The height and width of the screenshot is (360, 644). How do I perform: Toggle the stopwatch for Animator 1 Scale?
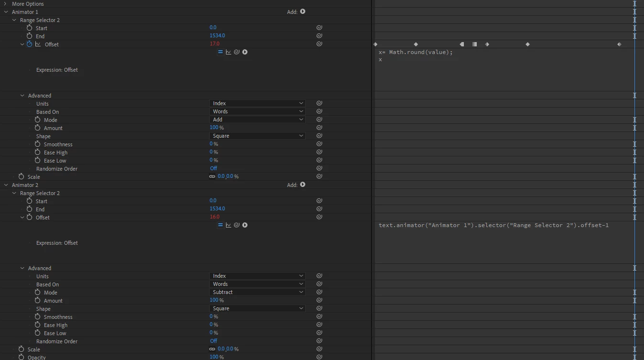(21, 176)
